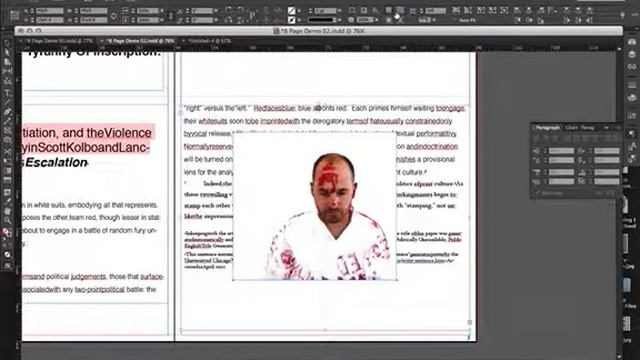Select the Rectangle Frame tool
Viewport: 640px width, 360px height.
(x=7, y=131)
